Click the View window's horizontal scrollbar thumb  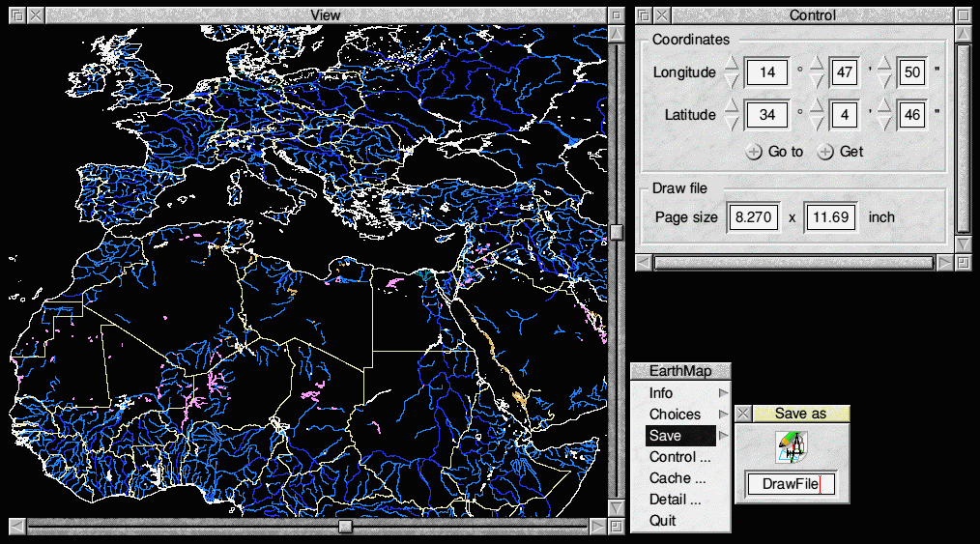click(x=345, y=527)
